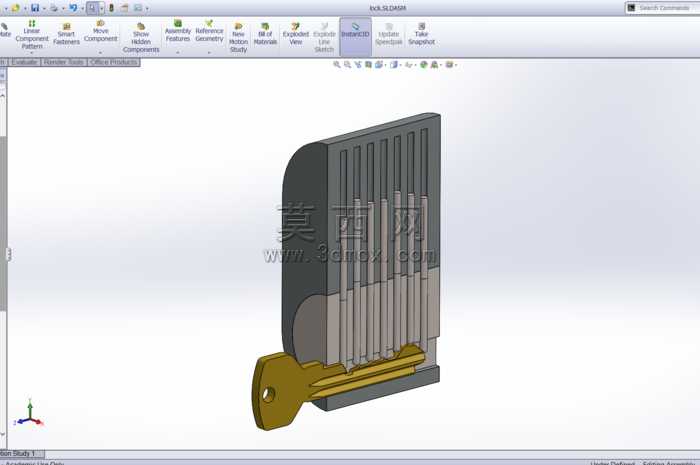The image size is (700, 465).
Task: Switch to the Evaluate tab
Action: tap(24, 62)
